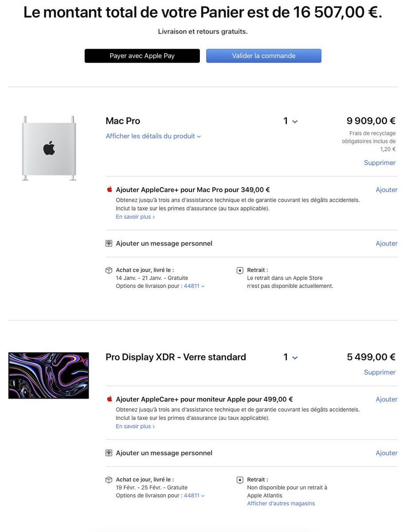The image size is (418, 532).
Task: Open Mac Pro quantity dropdown
Action: [290, 121]
